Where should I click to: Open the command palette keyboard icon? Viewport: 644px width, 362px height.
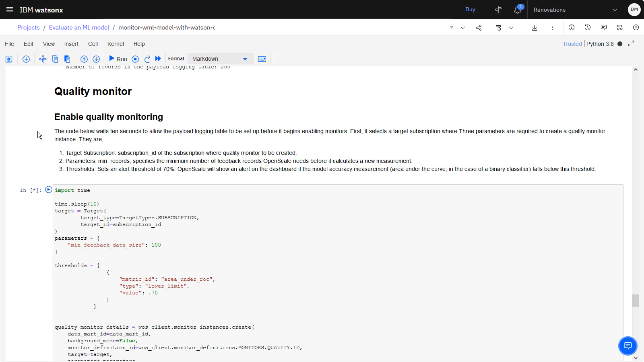coord(262,59)
